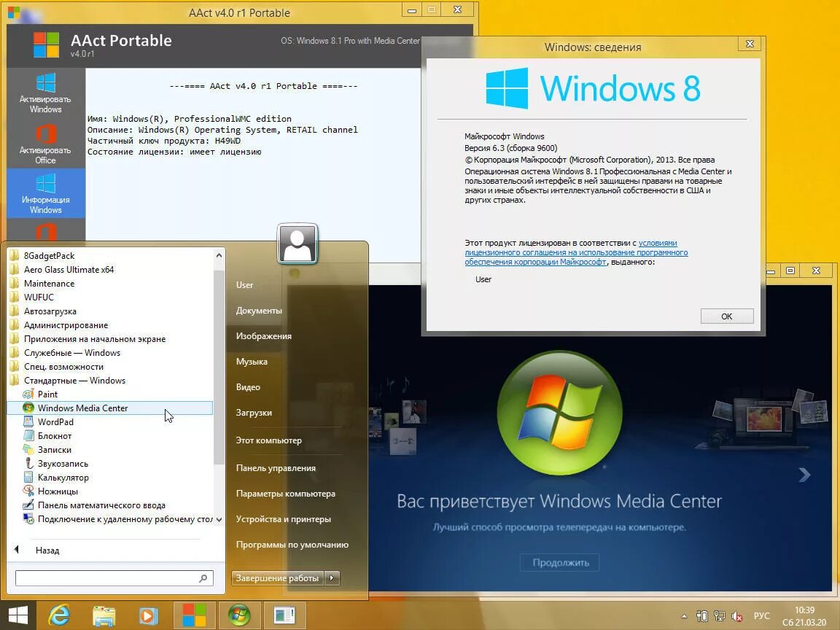This screenshot has height=630, width=840.
Task: Switch to AAct app on taskbar
Action: coord(195,615)
